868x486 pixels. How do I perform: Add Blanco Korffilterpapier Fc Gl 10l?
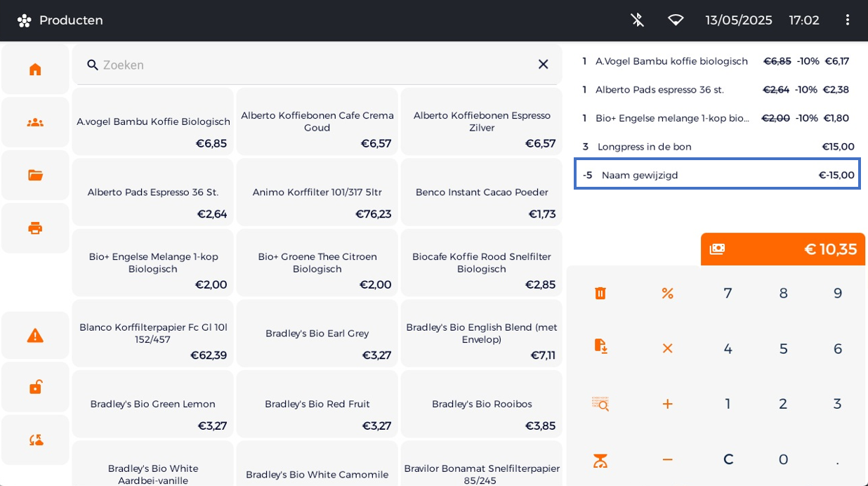click(153, 334)
